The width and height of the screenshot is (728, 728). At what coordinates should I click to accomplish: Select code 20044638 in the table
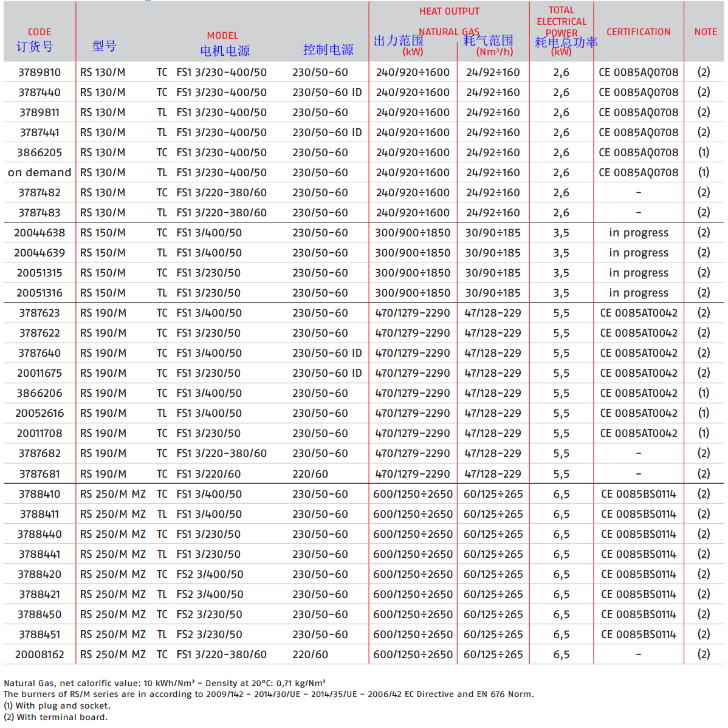[x=39, y=233]
